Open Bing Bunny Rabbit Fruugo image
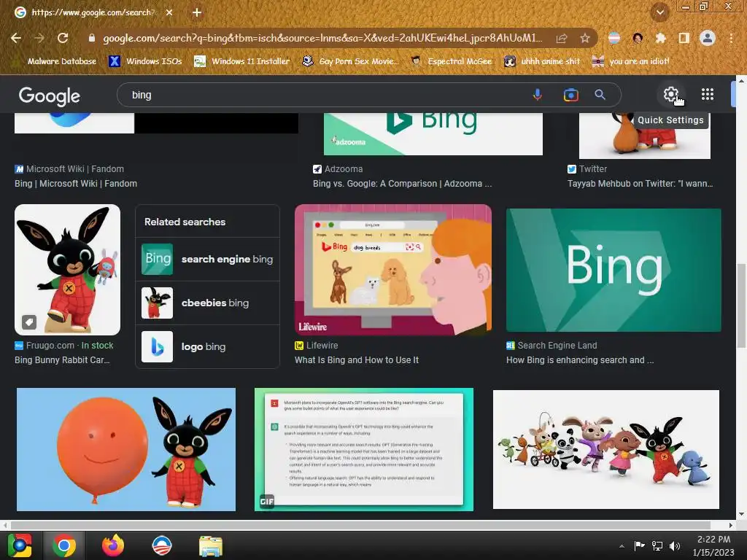 67,270
